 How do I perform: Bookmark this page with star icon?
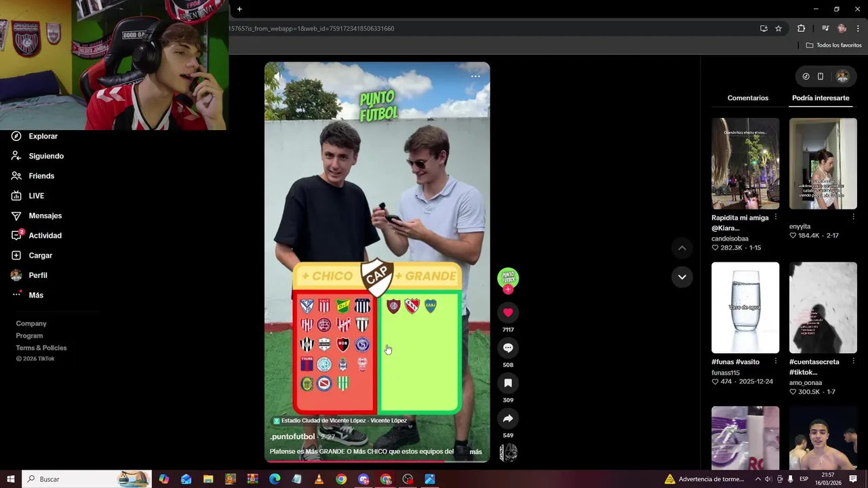(x=778, y=28)
